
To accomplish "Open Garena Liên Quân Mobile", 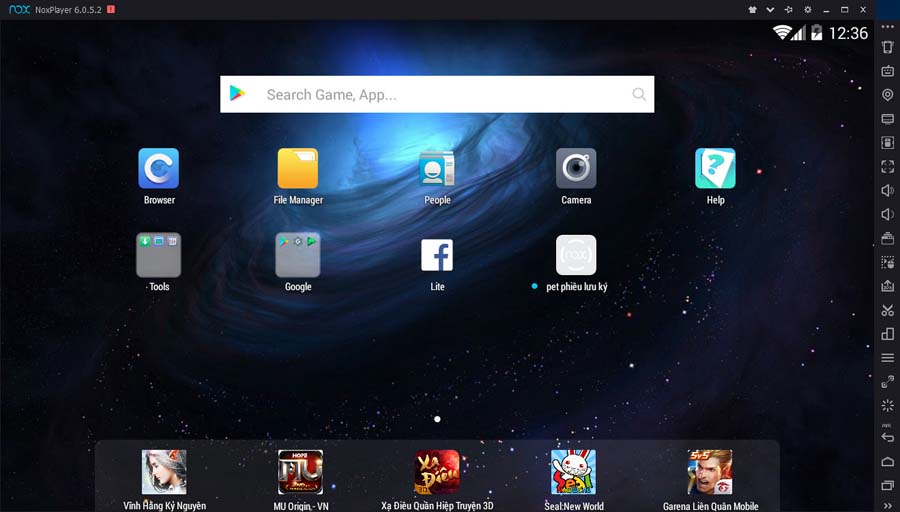I will click(710, 472).
